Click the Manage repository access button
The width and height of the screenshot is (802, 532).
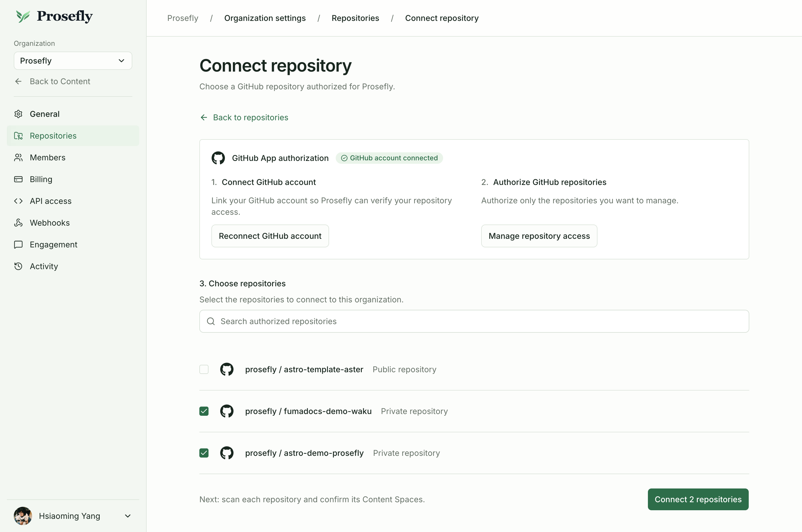point(539,236)
